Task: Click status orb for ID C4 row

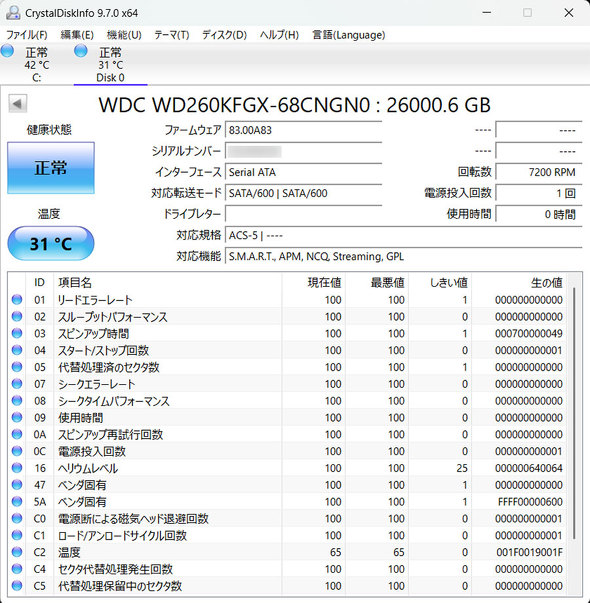Action: [x=17, y=569]
